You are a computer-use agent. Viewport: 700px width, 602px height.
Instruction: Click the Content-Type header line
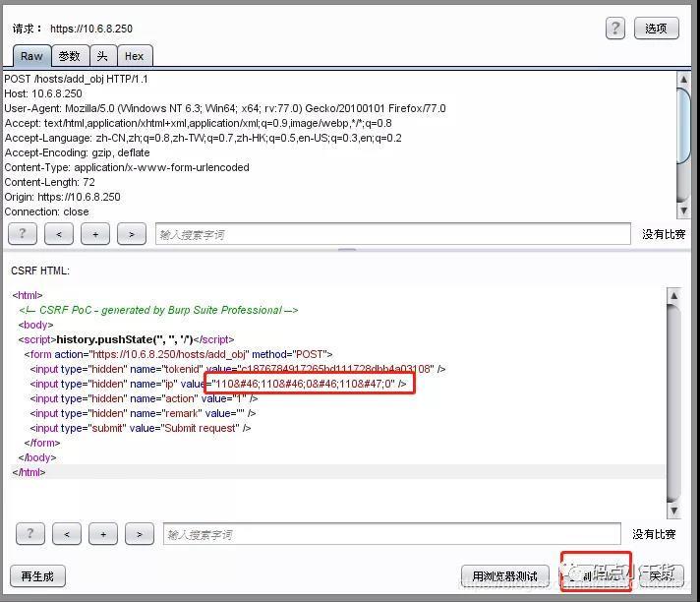(x=127, y=167)
